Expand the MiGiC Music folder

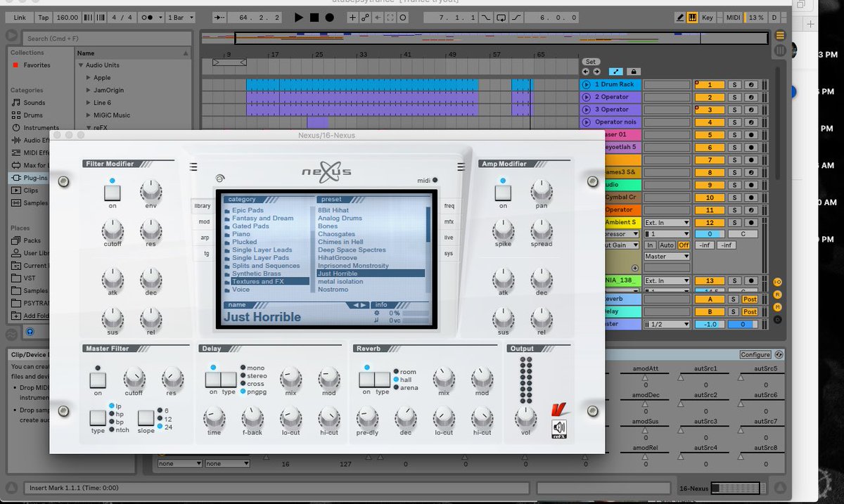click(89, 115)
